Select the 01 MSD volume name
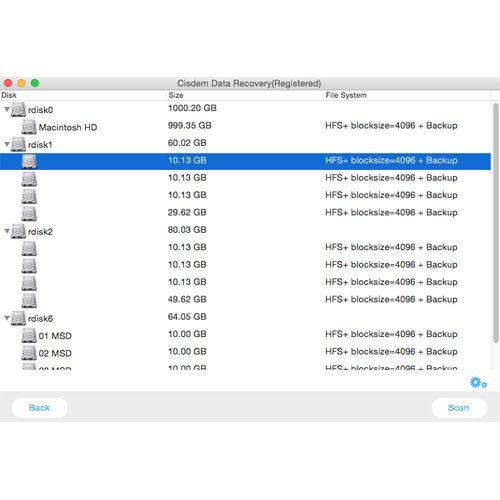The height and width of the screenshot is (500, 500). tap(55, 336)
